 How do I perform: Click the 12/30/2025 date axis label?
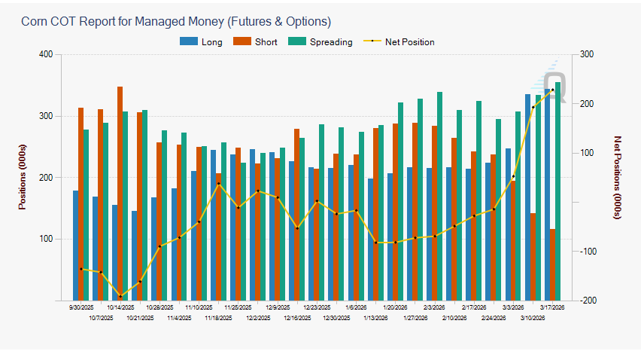click(336, 318)
